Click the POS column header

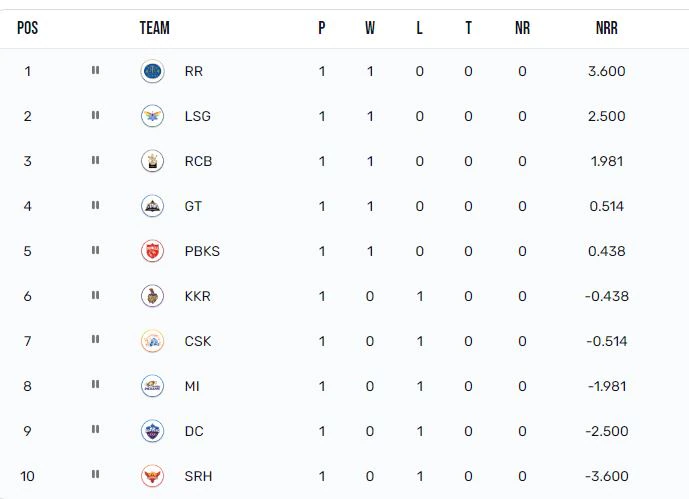coord(28,28)
